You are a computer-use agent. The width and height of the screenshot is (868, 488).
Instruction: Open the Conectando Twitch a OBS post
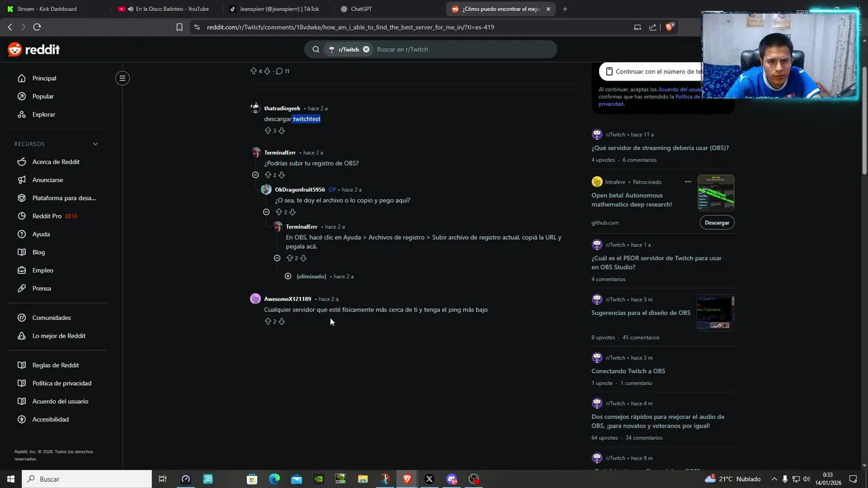pyautogui.click(x=628, y=371)
